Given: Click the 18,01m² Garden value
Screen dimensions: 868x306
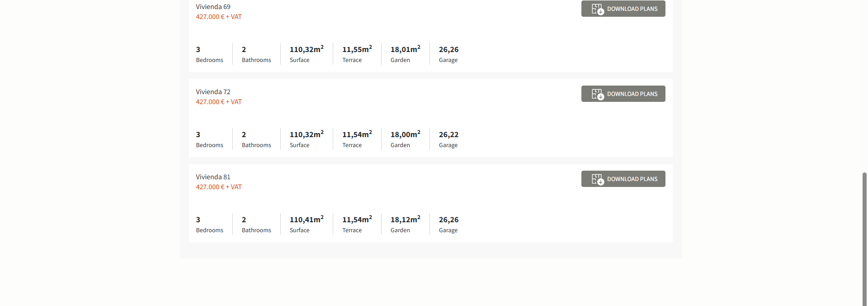Looking at the screenshot, I should click(x=405, y=49).
